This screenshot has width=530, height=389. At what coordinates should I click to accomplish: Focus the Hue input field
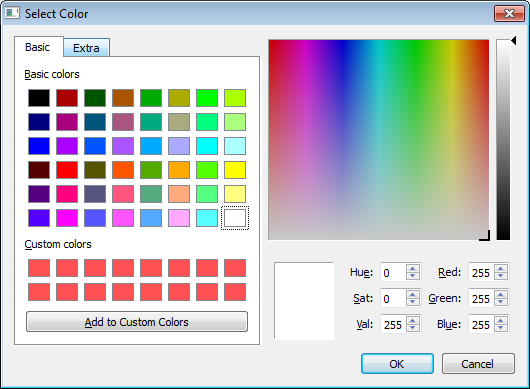coord(393,272)
